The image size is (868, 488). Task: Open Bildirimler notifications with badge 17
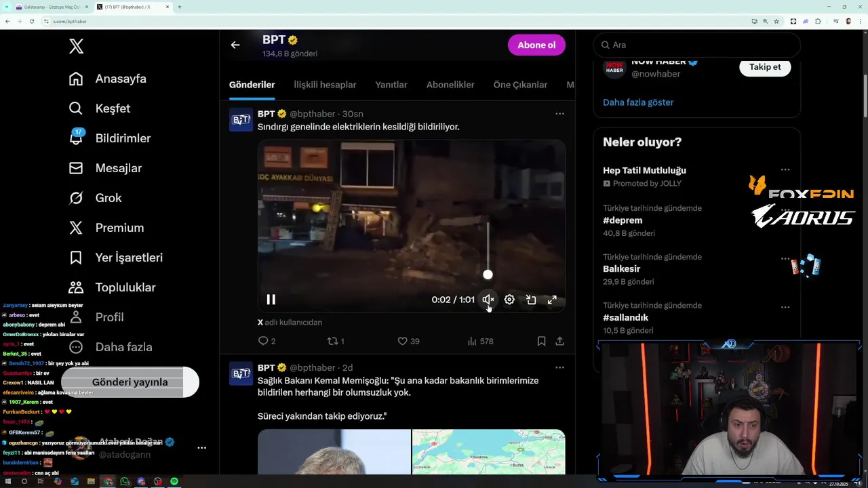click(x=110, y=138)
